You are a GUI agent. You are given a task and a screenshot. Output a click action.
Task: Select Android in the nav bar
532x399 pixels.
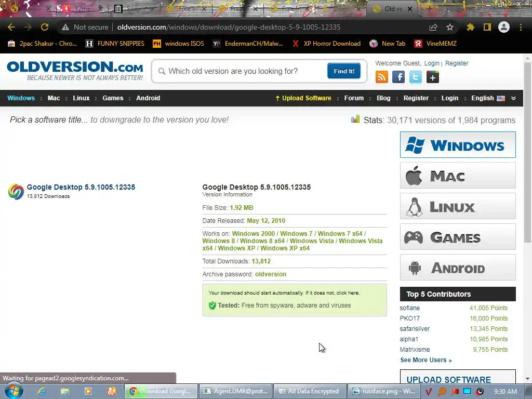coord(148,98)
